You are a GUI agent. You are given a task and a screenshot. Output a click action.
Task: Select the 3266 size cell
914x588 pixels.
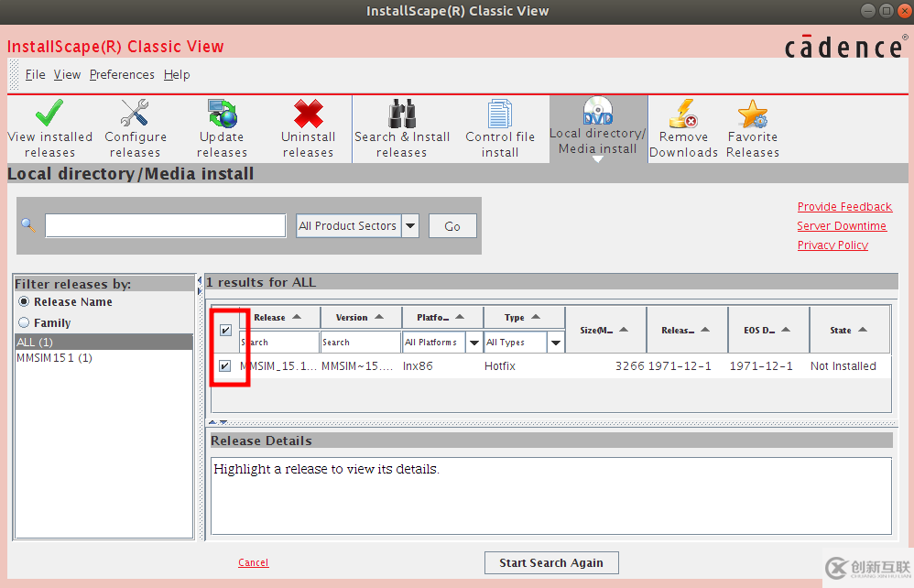click(x=605, y=366)
